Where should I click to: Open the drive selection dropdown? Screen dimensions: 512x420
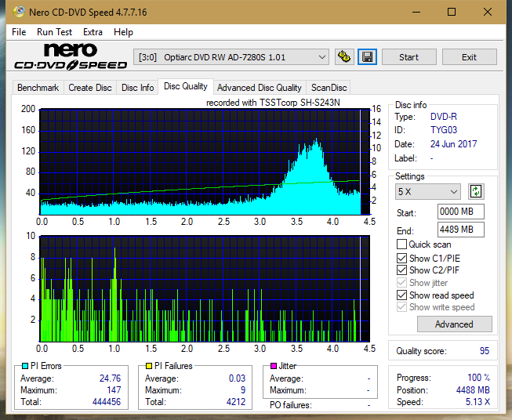(x=231, y=57)
